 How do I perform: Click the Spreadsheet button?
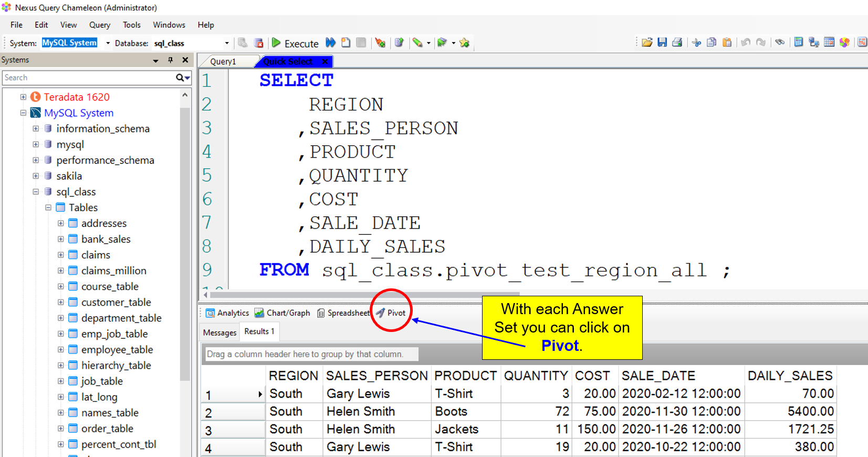pyautogui.click(x=343, y=313)
